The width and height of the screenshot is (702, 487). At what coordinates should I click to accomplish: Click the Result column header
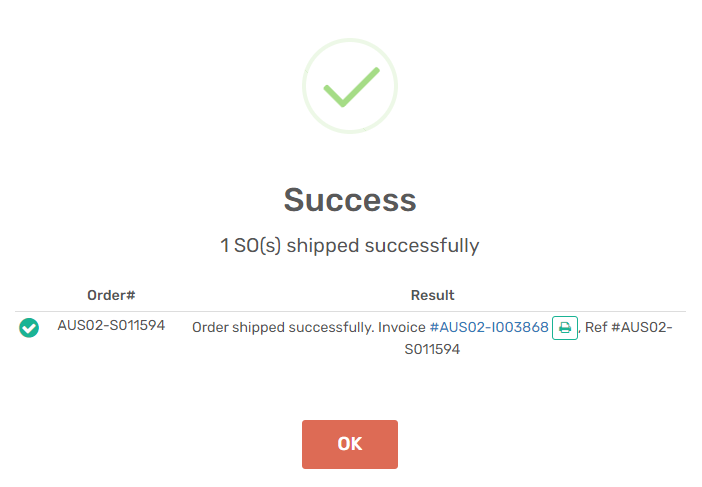432,295
